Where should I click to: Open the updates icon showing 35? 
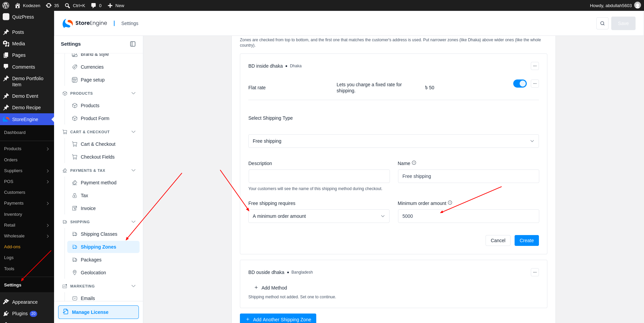click(52, 5)
